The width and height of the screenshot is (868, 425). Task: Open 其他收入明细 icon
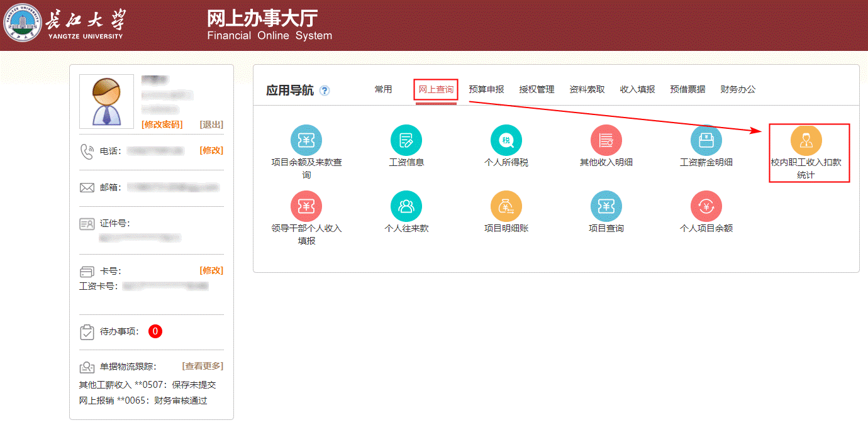pos(606,141)
